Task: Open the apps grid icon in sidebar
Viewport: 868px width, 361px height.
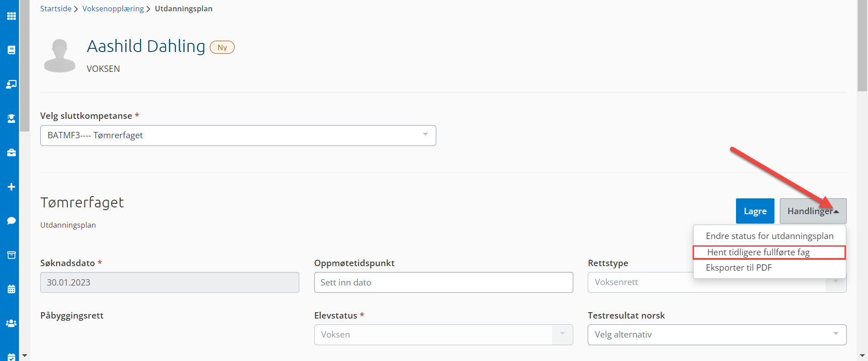Action: 11,16
